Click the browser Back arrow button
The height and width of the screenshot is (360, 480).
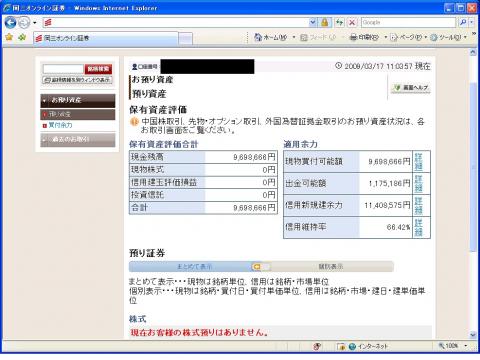10,23
